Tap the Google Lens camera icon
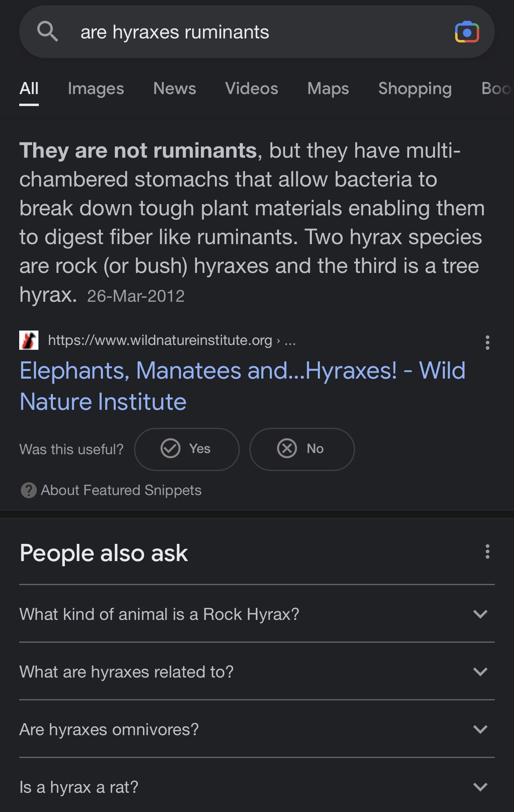 467,32
